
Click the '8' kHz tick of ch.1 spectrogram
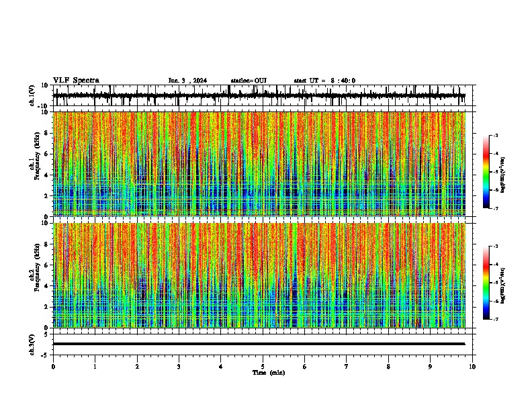[x=47, y=133]
